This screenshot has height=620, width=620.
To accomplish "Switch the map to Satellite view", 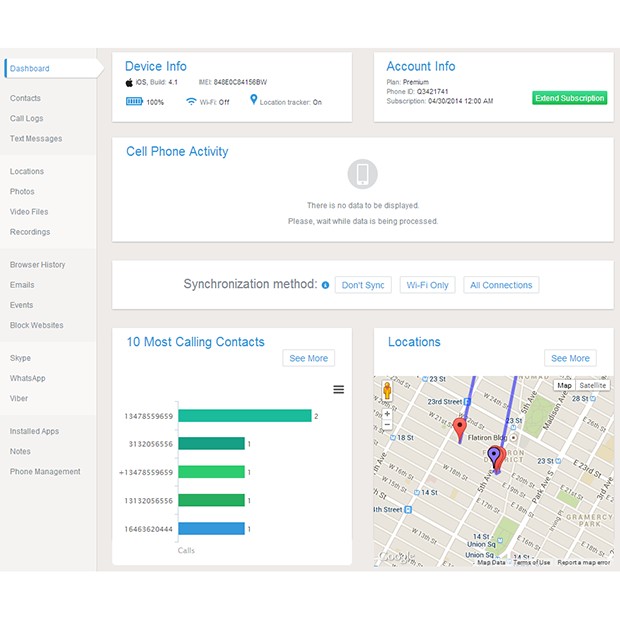I will 593,385.
